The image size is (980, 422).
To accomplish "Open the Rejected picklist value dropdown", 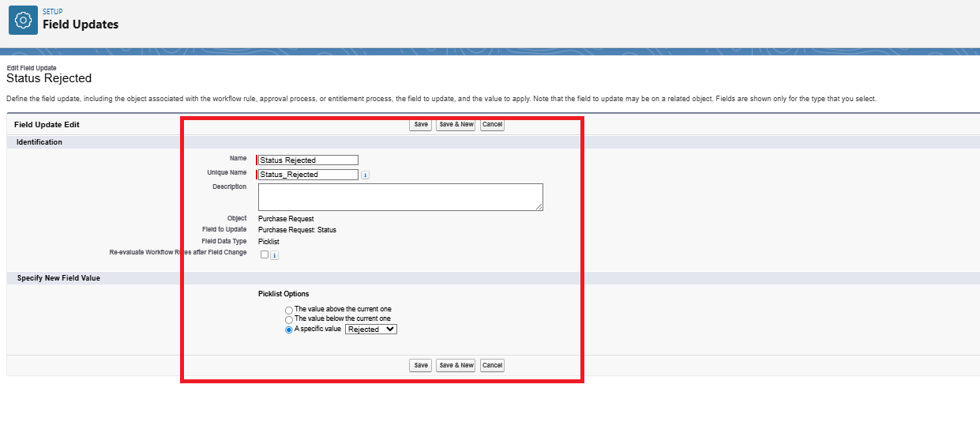I will [371, 330].
